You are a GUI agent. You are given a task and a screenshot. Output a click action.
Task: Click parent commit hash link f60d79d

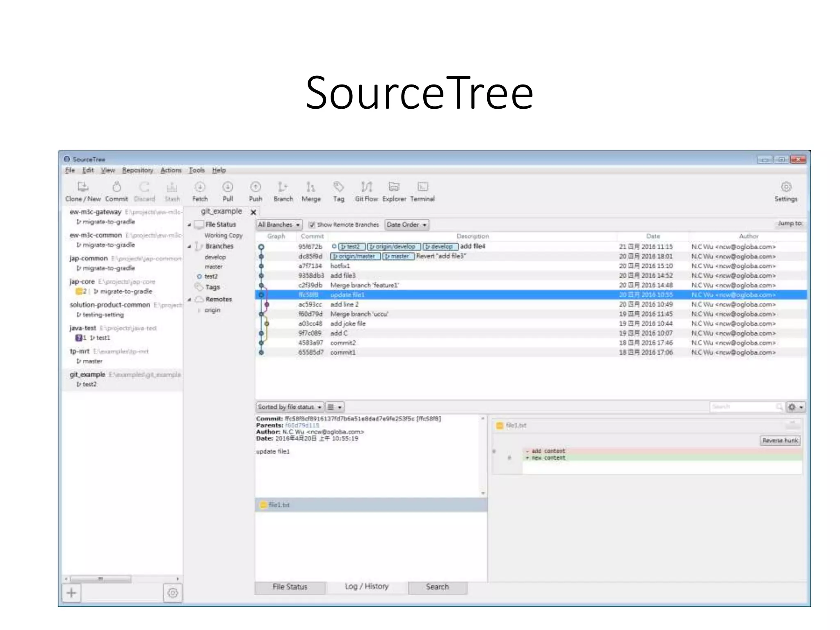coord(302,425)
